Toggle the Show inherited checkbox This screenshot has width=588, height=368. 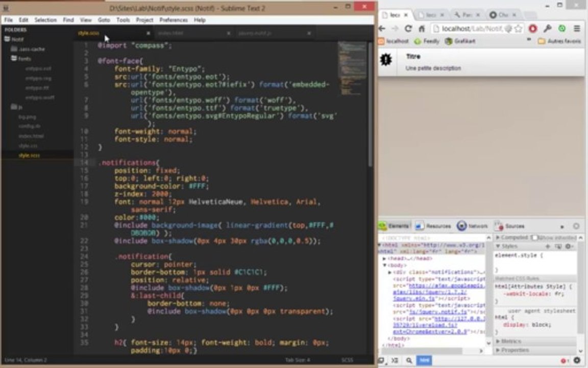[535, 237]
